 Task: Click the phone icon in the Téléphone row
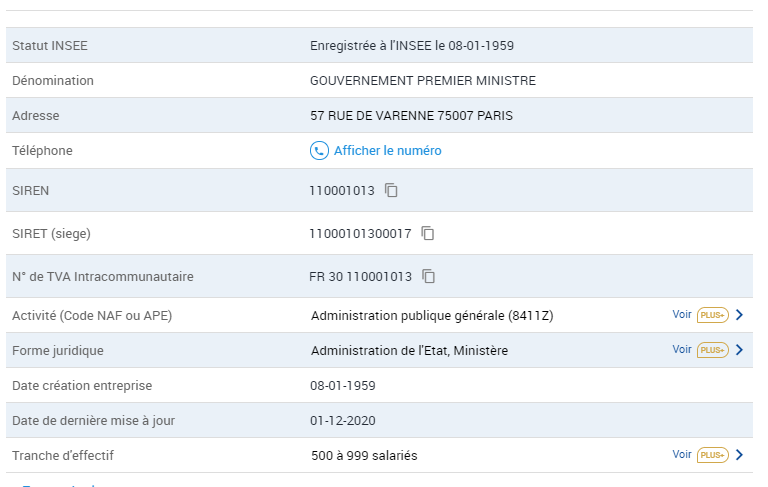coord(319,150)
